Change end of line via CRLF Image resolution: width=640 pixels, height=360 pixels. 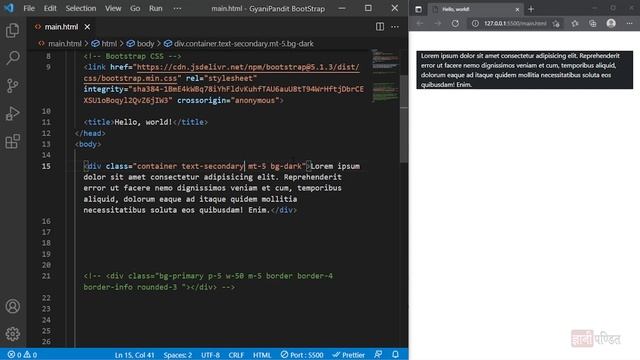pos(236,355)
